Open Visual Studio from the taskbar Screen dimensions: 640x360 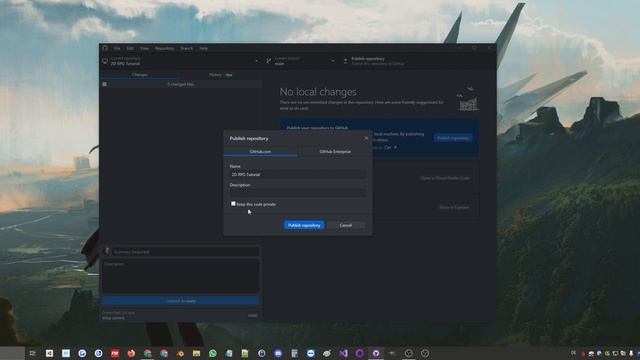click(343, 353)
